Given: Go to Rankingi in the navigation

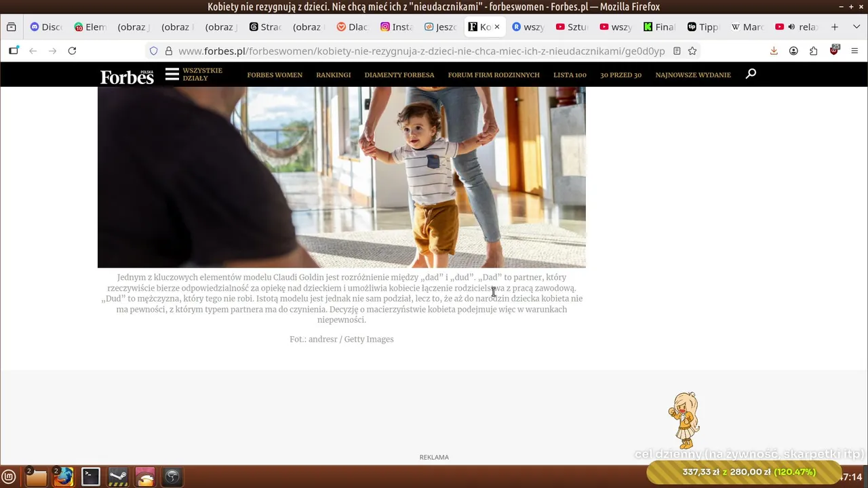Looking at the screenshot, I should point(334,75).
